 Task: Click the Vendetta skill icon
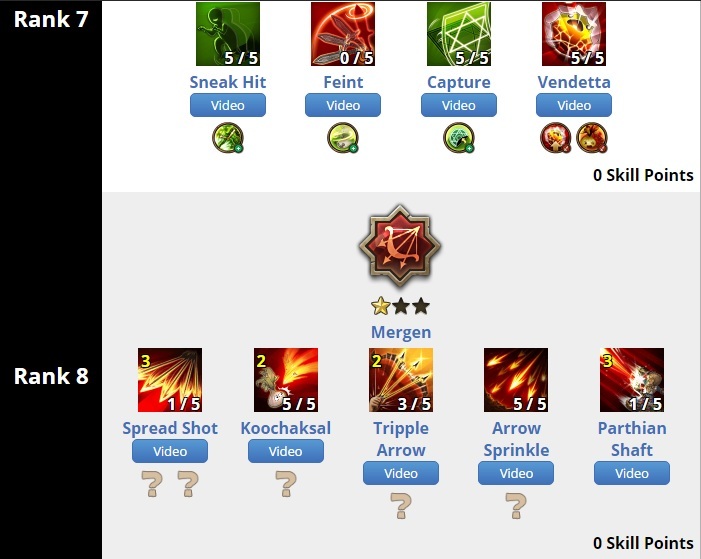tap(574, 34)
